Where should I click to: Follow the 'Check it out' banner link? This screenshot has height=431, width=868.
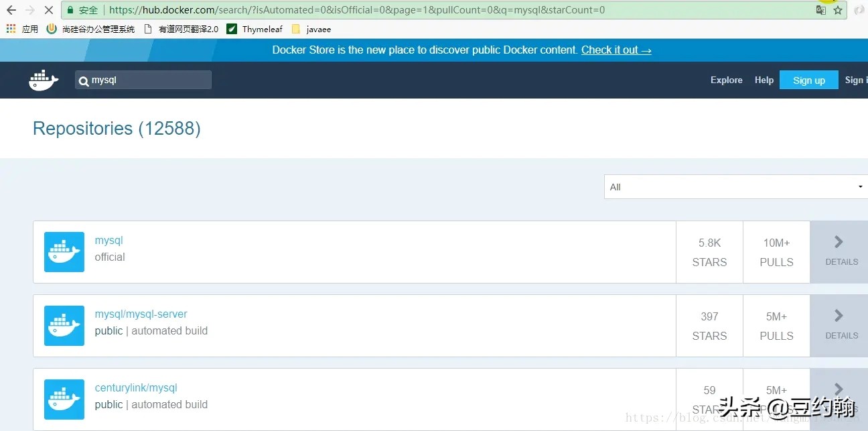point(616,50)
